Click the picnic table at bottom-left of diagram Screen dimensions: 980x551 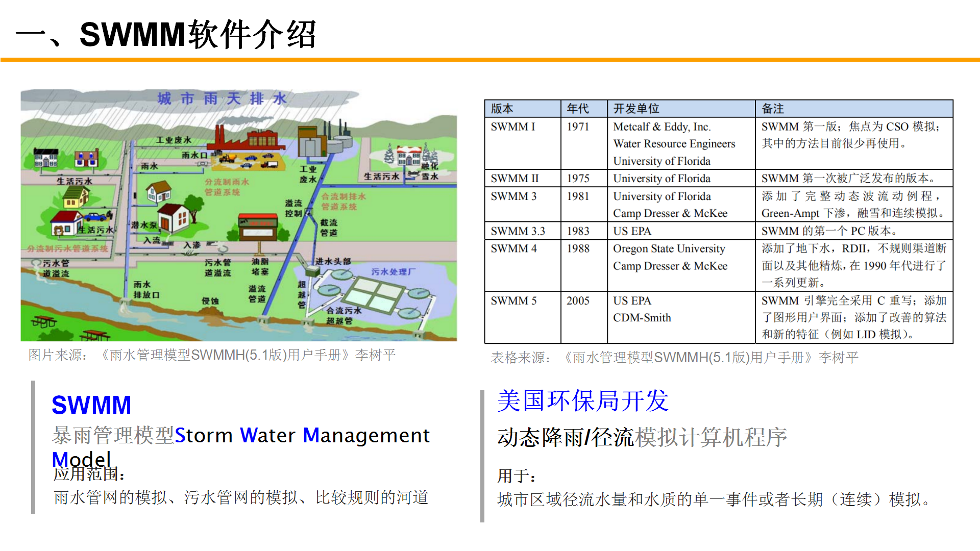(x=43, y=321)
